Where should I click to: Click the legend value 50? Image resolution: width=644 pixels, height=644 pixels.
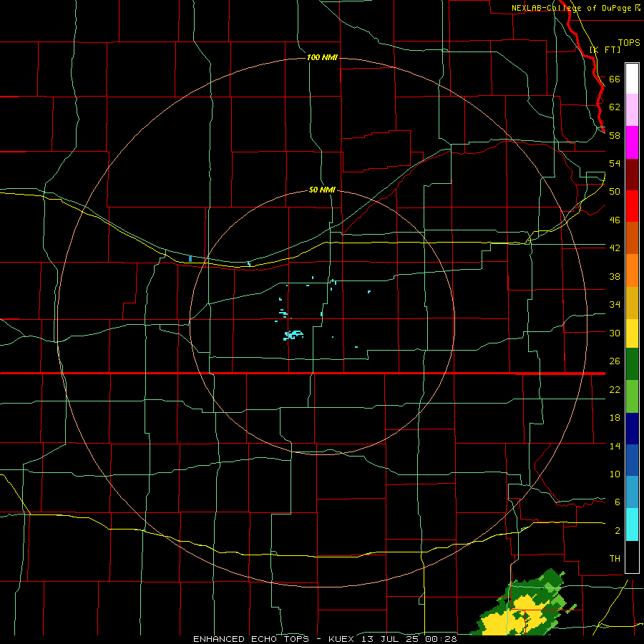click(x=615, y=192)
